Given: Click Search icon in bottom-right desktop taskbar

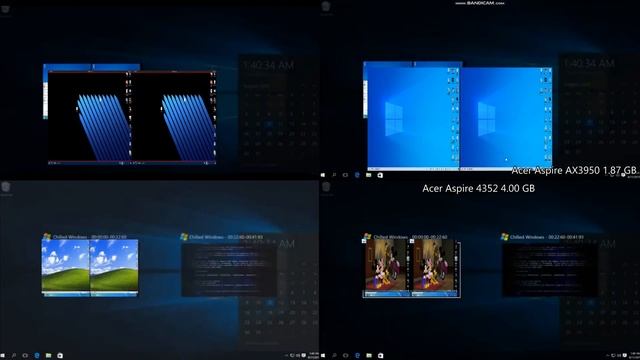Looking at the screenshot, I should pos(334,356).
